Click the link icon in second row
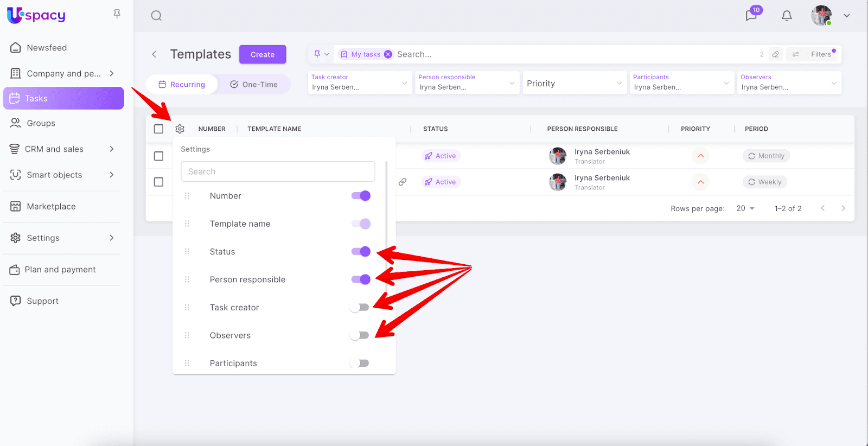This screenshot has height=446, width=868. (403, 182)
